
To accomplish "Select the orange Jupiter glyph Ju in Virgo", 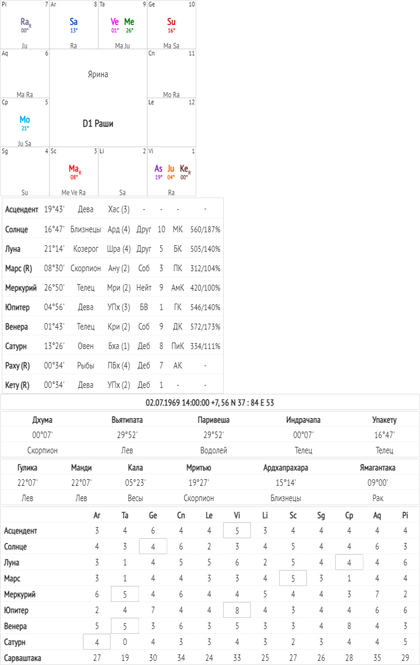I will (171, 168).
